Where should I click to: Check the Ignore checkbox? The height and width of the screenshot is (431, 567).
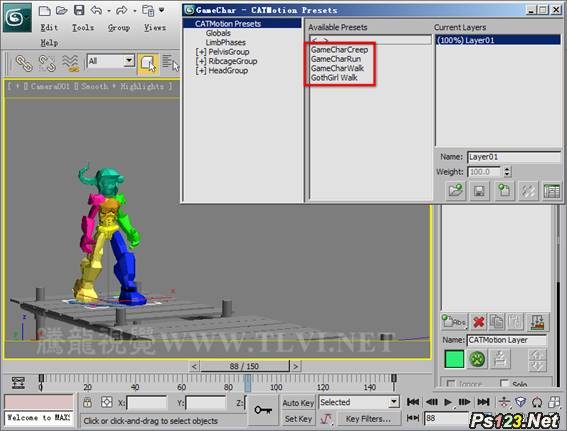[451, 383]
